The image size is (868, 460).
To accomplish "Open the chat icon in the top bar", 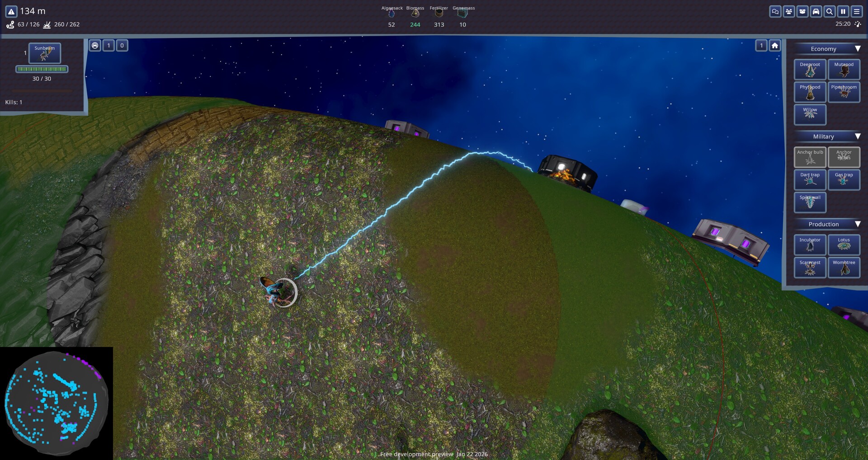I will tap(775, 11).
